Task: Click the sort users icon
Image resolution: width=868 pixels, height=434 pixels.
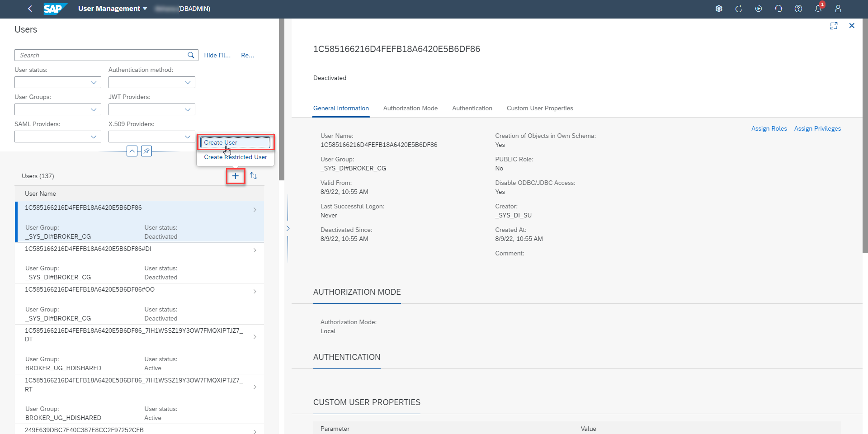Action: pos(254,176)
